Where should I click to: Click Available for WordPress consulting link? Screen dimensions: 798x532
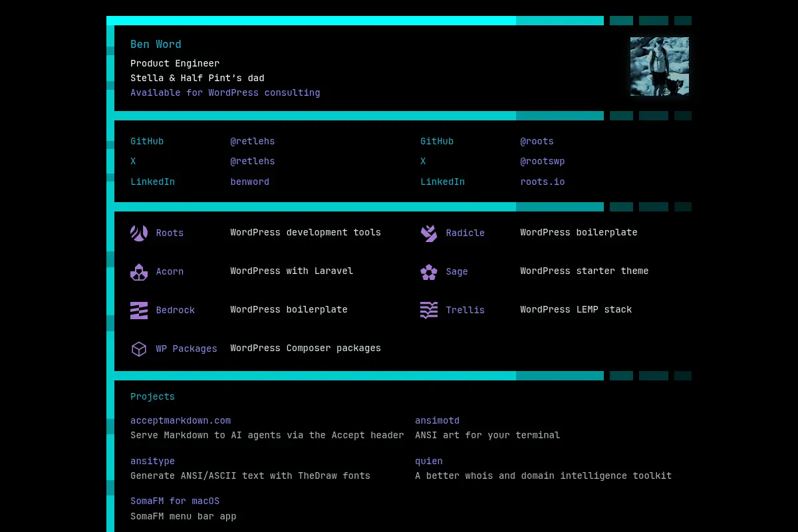[225, 92]
